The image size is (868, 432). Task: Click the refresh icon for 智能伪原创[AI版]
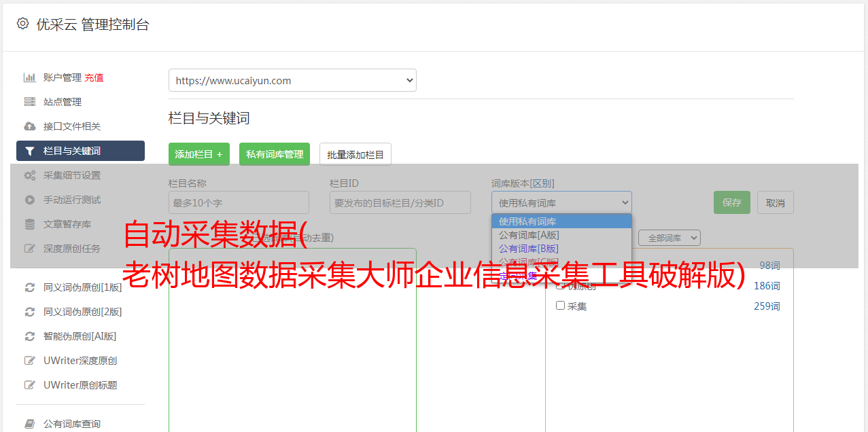30,336
